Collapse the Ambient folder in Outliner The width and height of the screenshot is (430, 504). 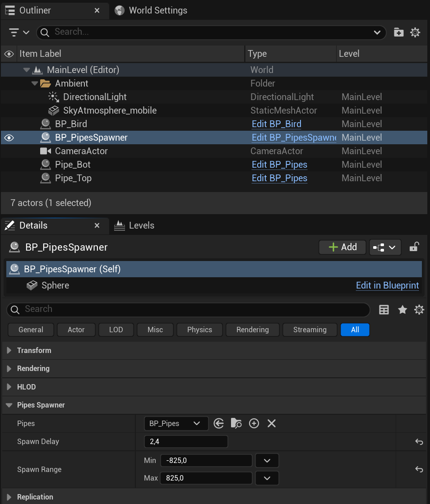[34, 83]
